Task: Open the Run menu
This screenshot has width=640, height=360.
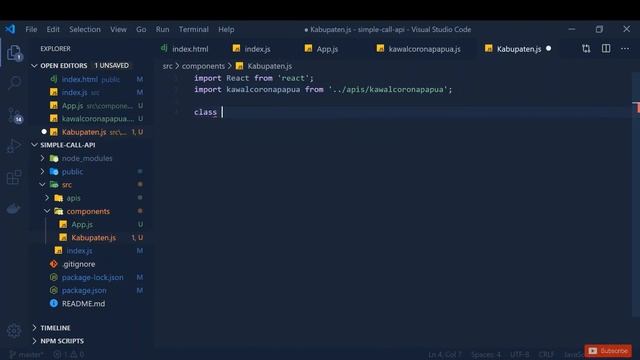Action: (x=162, y=29)
